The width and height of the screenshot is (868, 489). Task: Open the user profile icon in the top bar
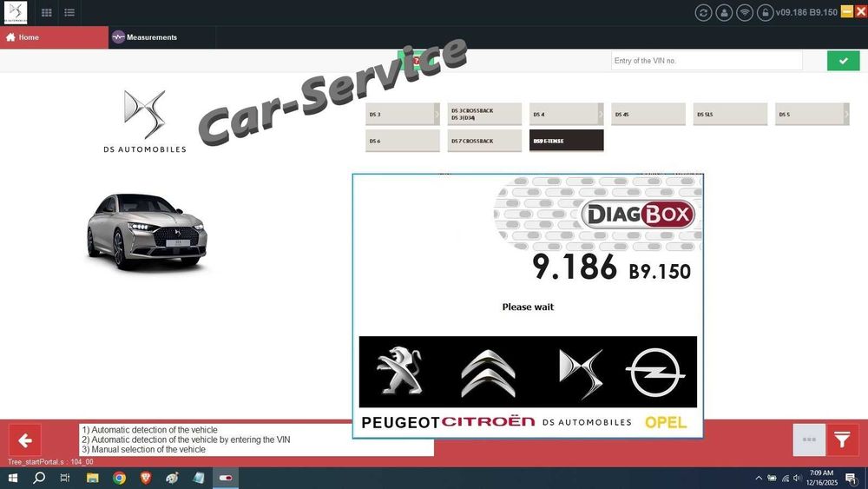(x=724, y=13)
